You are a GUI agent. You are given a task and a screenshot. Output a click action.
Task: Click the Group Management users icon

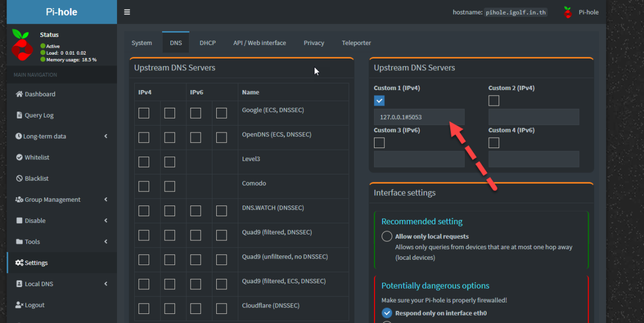20,200
